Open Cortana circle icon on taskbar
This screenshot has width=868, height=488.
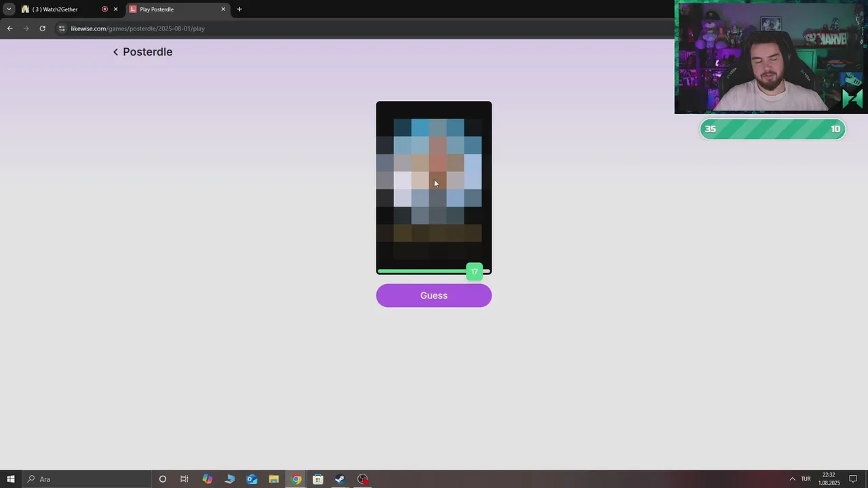click(x=162, y=479)
